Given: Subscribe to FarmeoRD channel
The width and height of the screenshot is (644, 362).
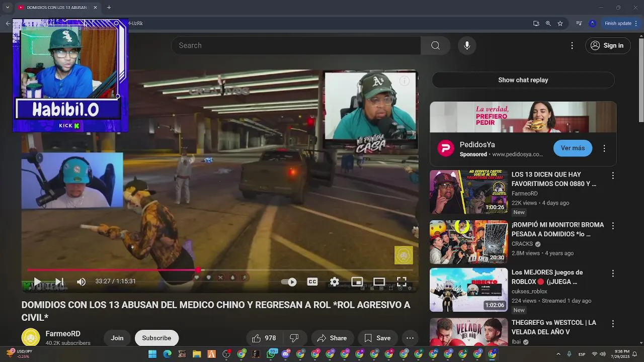Looking at the screenshot, I should click(156, 338).
